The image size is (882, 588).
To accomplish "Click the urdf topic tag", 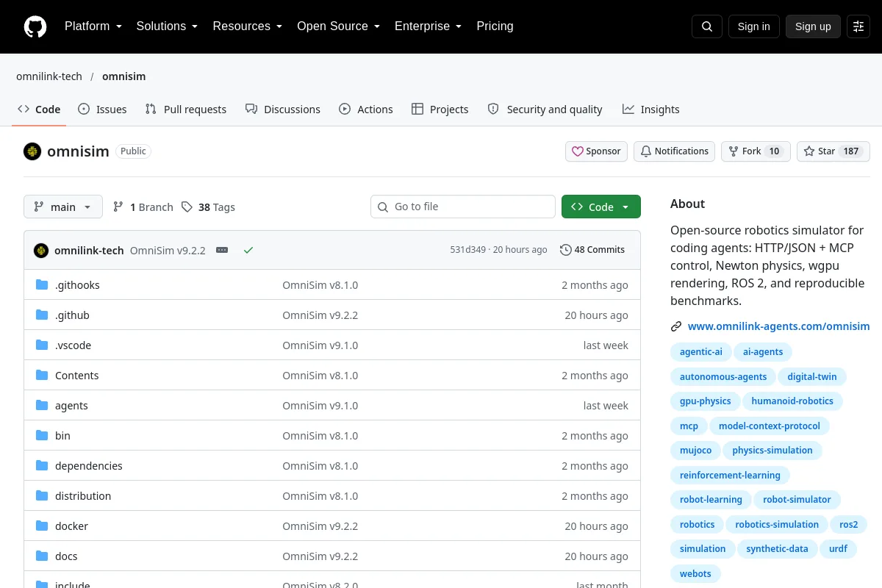I will coord(838,549).
